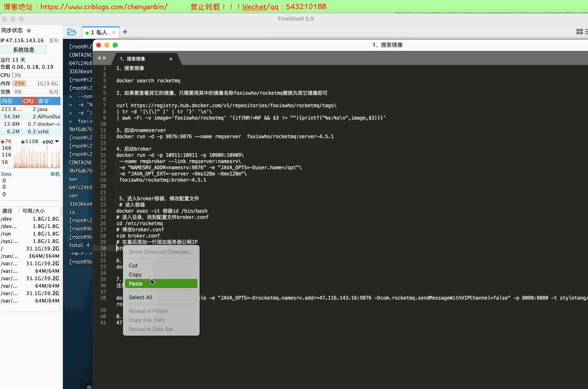Click Reveal in Side Bar menu entry
Viewport: 588px width, 389px height.
point(161,329)
